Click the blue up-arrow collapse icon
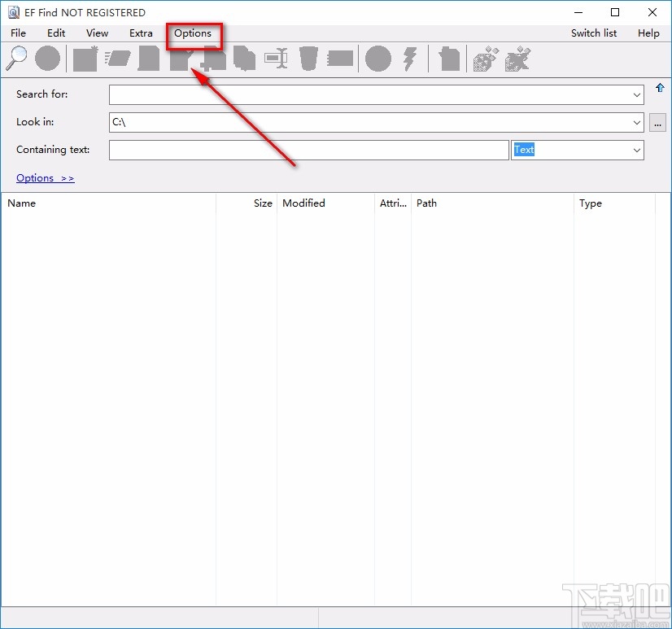672x629 pixels. (x=660, y=88)
